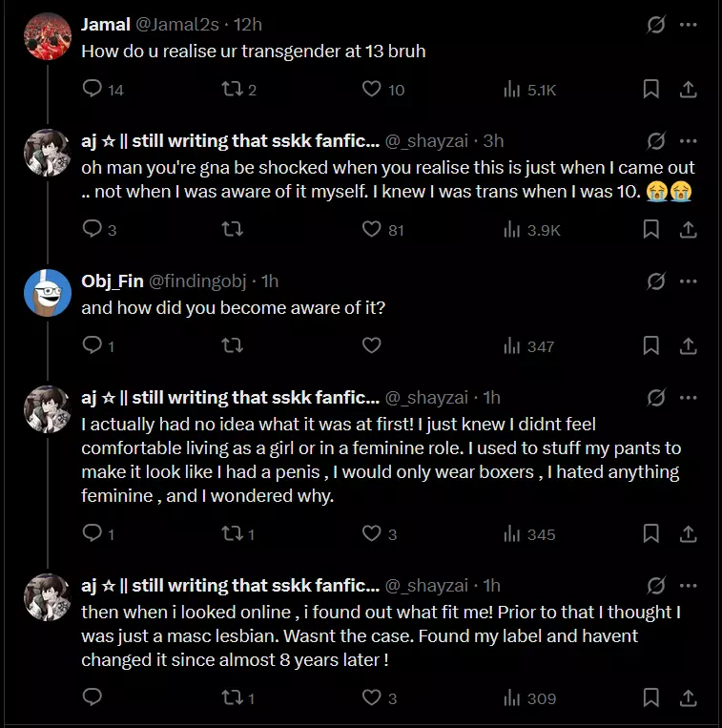Image resolution: width=722 pixels, height=728 pixels.
Task: Bookmark Jamal's tweet
Action: (x=651, y=90)
